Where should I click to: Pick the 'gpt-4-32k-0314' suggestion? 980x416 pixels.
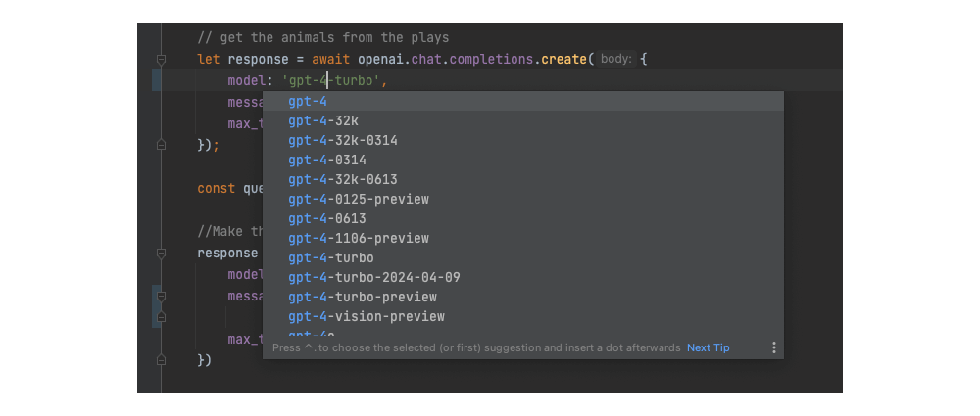coord(342,141)
